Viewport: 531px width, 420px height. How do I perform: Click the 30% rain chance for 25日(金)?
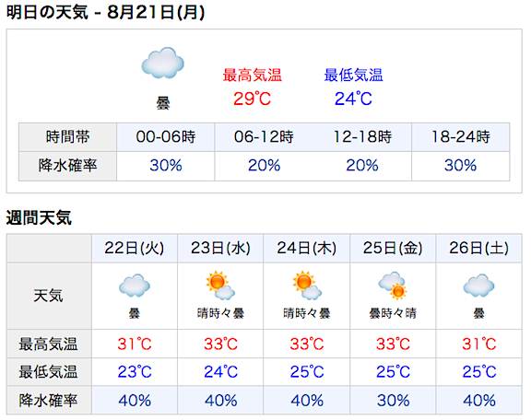[393, 401]
